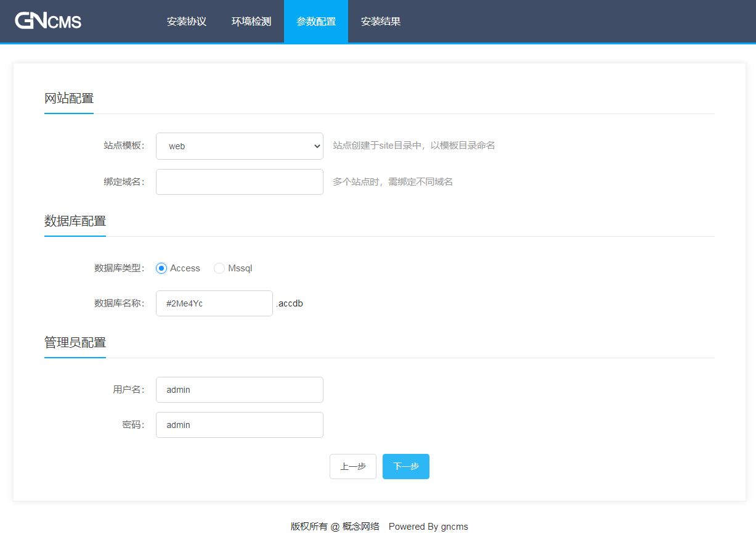Click the 上一步 button
The width and height of the screenshot is (756, 555).
[353, 466]
